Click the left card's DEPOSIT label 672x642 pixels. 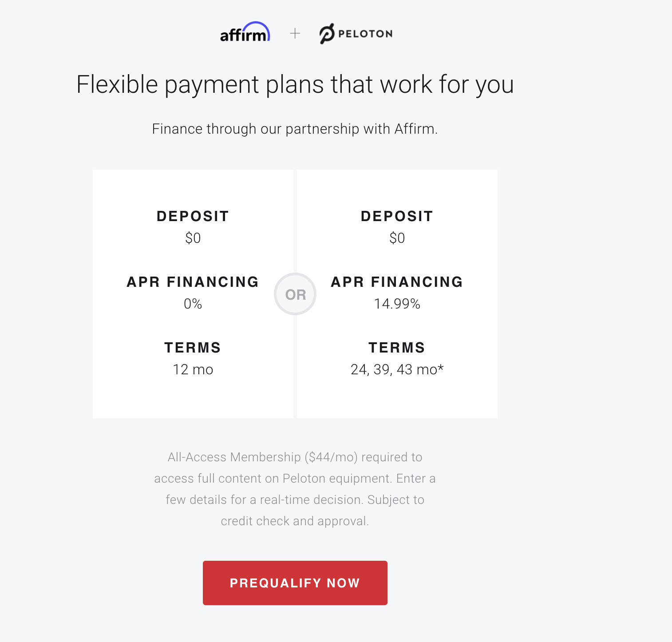click(x=193, y=216)
